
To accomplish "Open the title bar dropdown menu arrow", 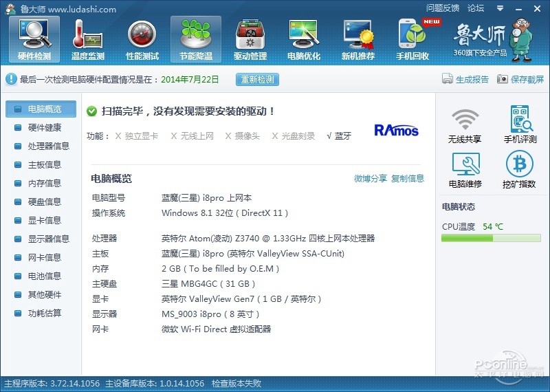I will tap(500, 8).
